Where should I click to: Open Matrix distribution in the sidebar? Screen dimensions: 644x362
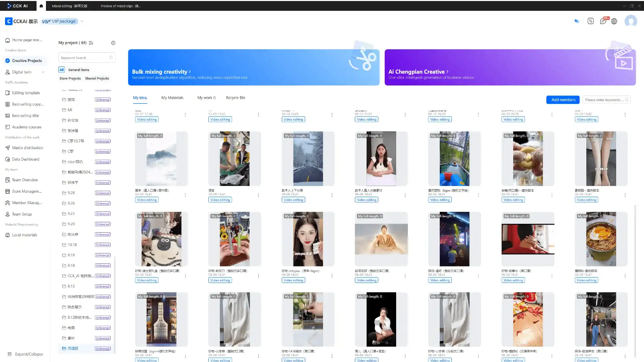click(x=27, y=148)
